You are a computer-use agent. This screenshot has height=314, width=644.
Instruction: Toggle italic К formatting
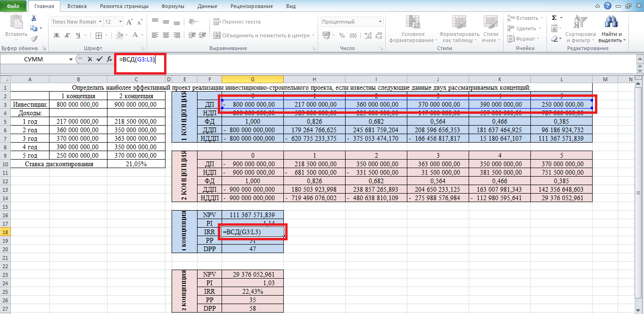[x=68, y=35]
